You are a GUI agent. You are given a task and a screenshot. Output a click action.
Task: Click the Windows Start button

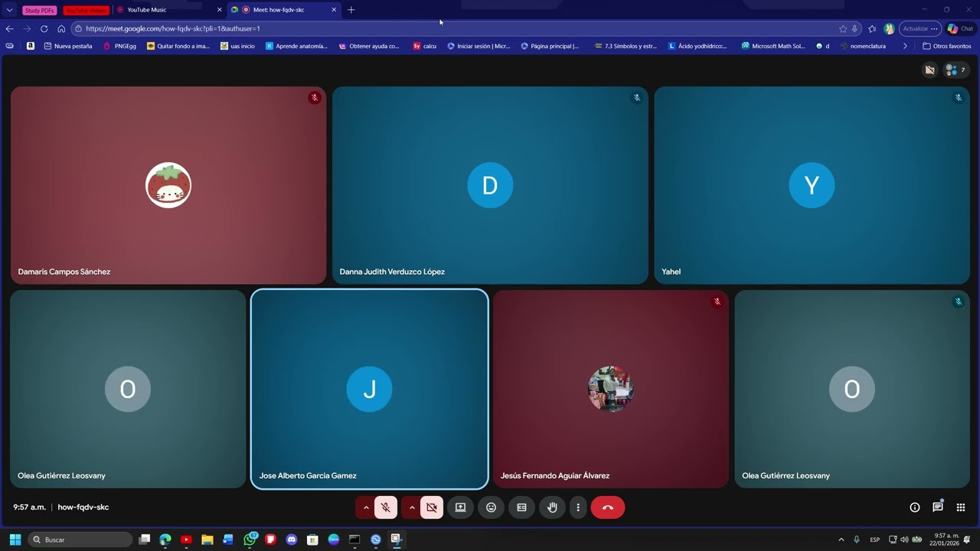coord(15,540)
